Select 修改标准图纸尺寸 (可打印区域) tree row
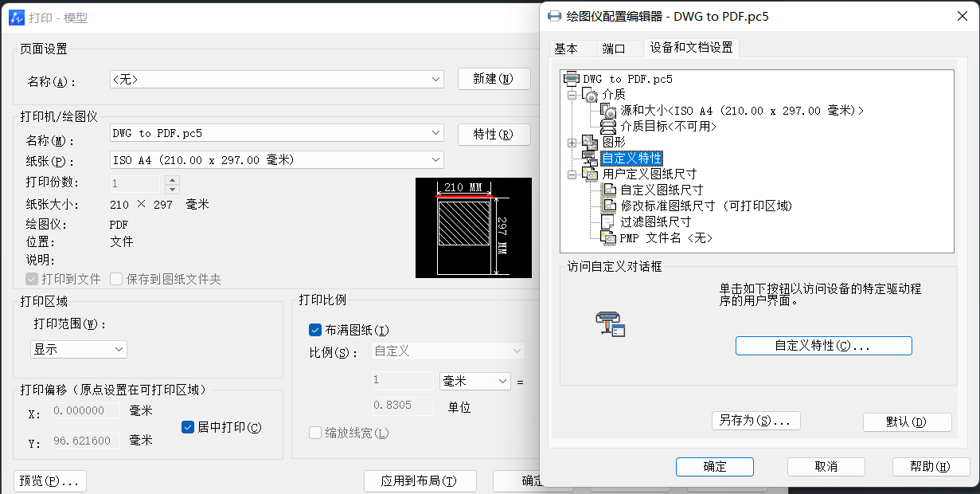Image resolution: width=980 pixels, height=494 pixels. coord(706,206)
